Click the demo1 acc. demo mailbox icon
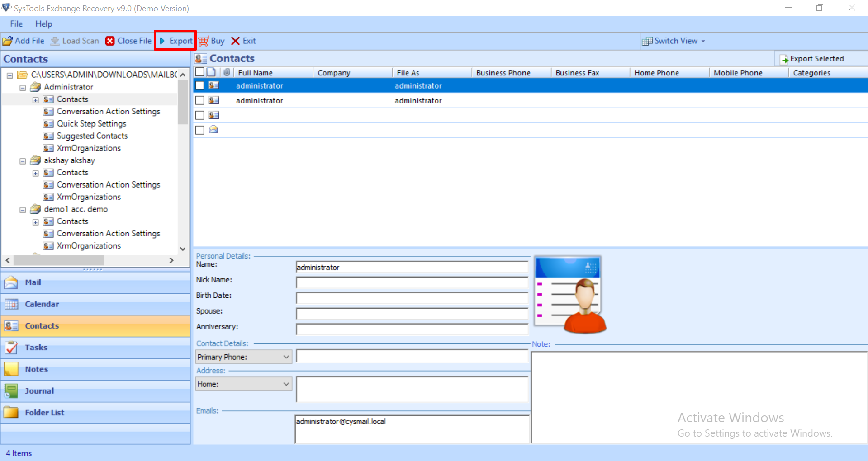The height and width of the screenshot is (461, 868). click(x=35, y=209)
